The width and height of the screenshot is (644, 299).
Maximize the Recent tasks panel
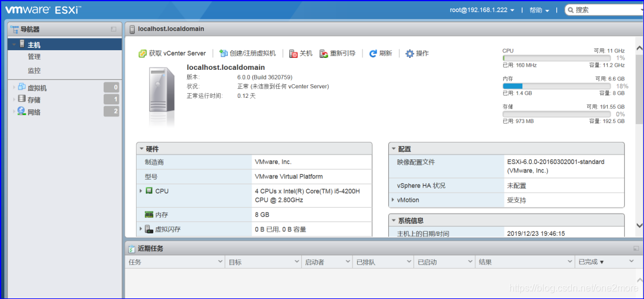coord(636,248)
